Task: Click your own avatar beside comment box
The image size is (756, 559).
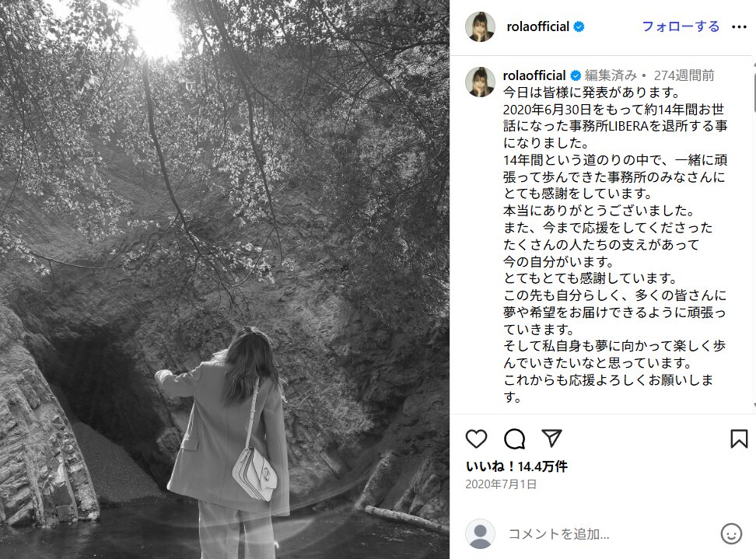Action: [480, 534]
